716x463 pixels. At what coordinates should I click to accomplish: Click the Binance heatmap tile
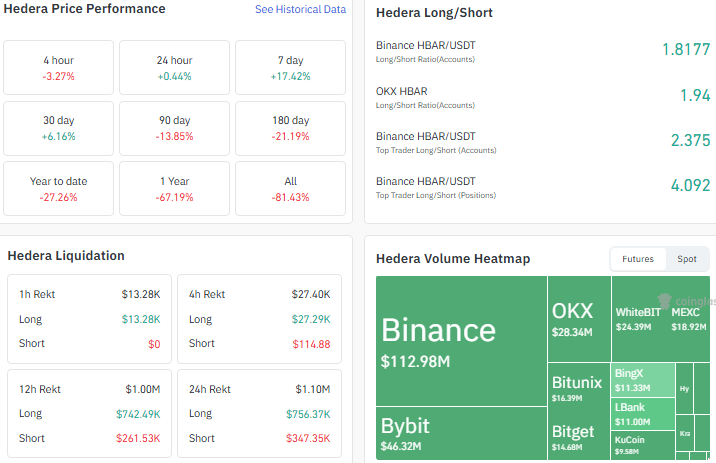461,341
